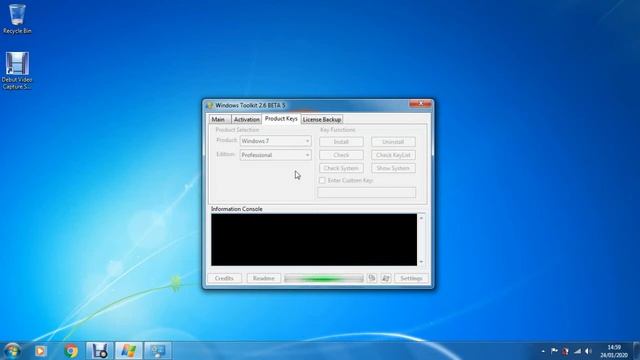Screen dimensions: 640x360
Task: Open the Action Center flag icon
Action: [x=554, y=351]
